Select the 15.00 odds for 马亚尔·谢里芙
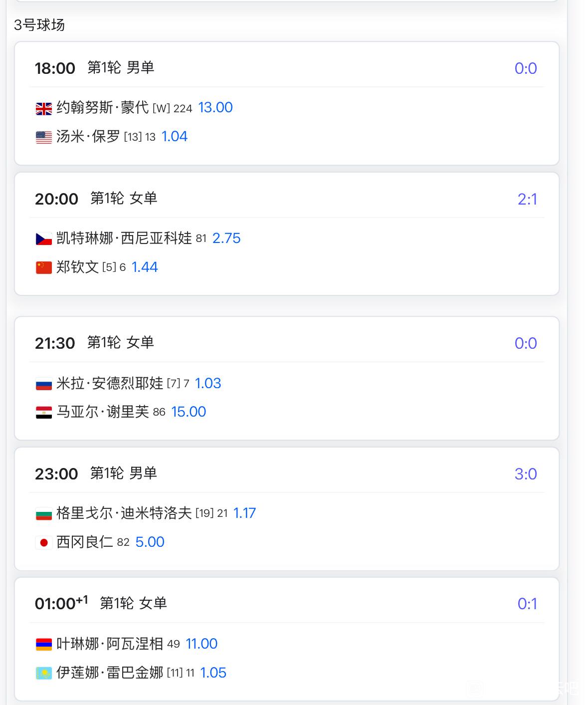 [x=189, y=412]
